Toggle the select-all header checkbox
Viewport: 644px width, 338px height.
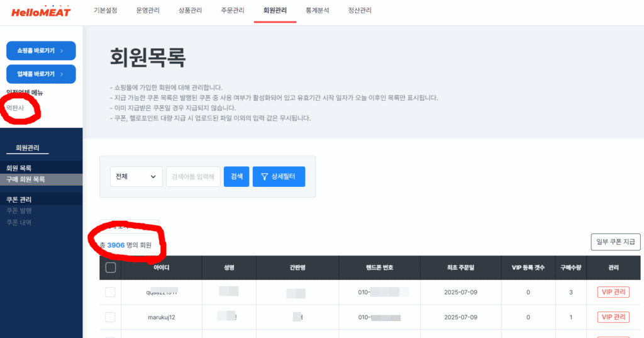[111, 268]
